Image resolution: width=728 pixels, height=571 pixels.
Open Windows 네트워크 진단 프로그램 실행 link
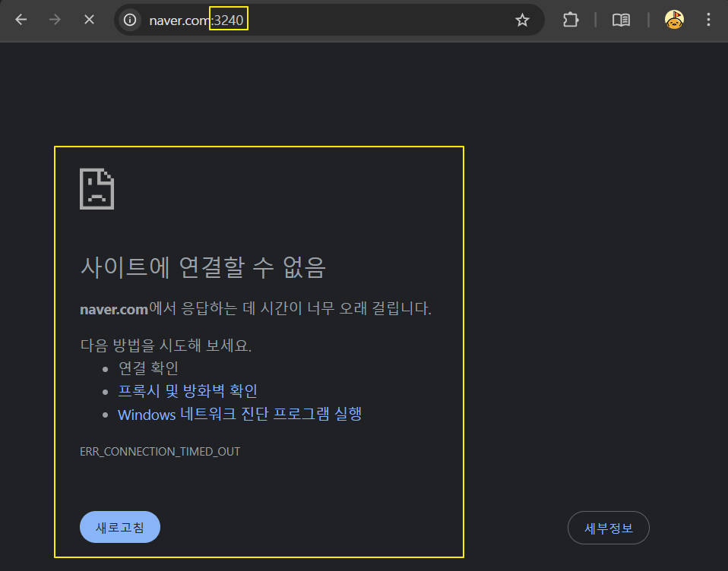point(239,414)
